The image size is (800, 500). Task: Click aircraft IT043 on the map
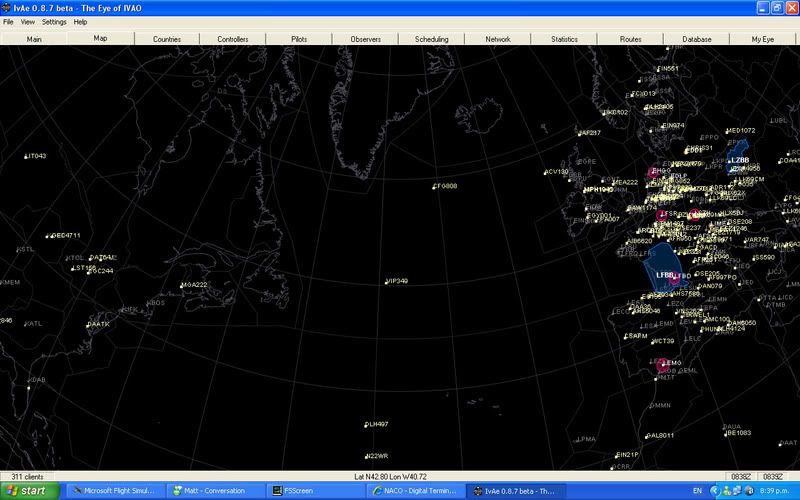(27, 157)
